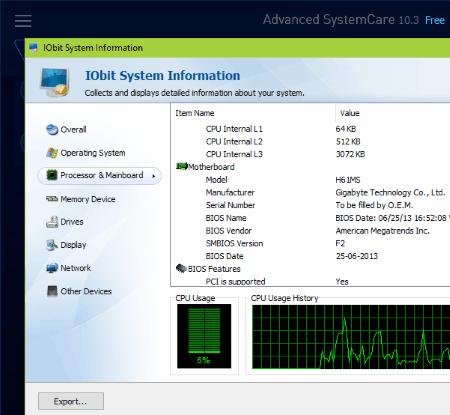Click the 25-06-2013 date value
The height and width of the screenshot is (415, 450).
(357, 256)
